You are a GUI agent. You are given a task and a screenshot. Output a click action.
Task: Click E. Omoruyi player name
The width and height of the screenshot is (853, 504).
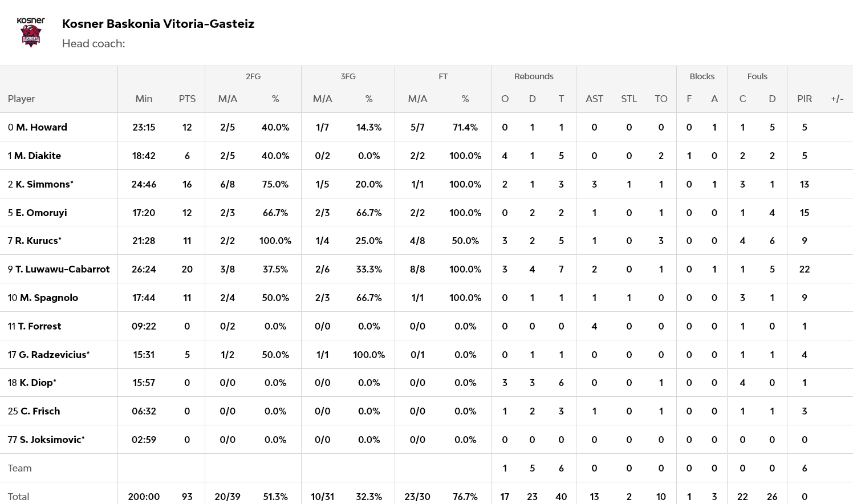[x=41, y=213]
